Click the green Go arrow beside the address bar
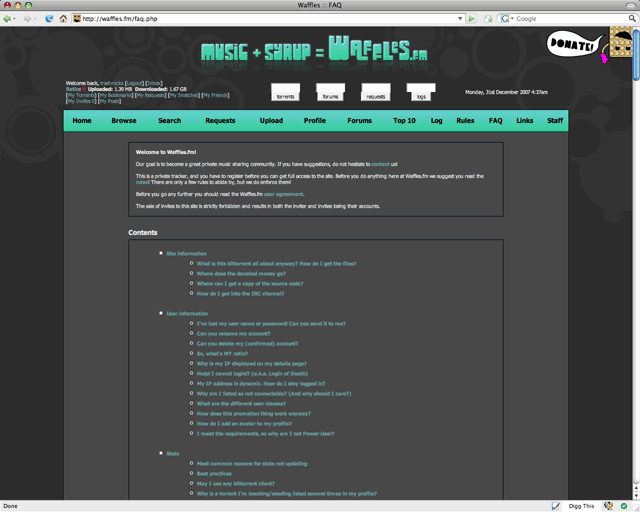Viewport: 640px width, 512px height. point(471,19)
